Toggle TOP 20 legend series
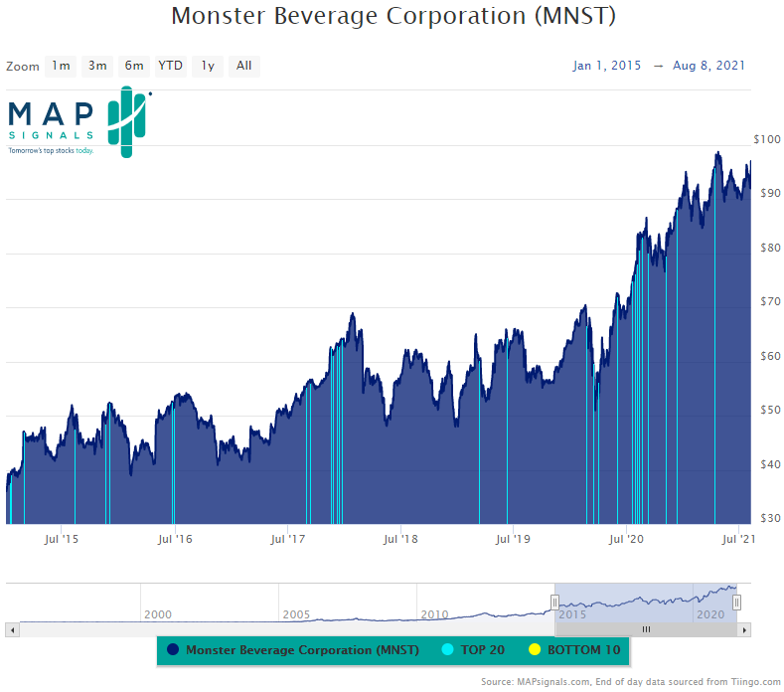The height and width of the screenshot is (692, 784). click(x=474, y=650)
